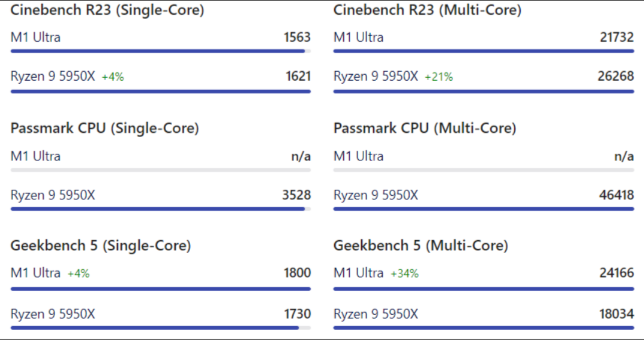
Task: Click the +34% badge beside M1 Ultra
Action: (405, 274)
